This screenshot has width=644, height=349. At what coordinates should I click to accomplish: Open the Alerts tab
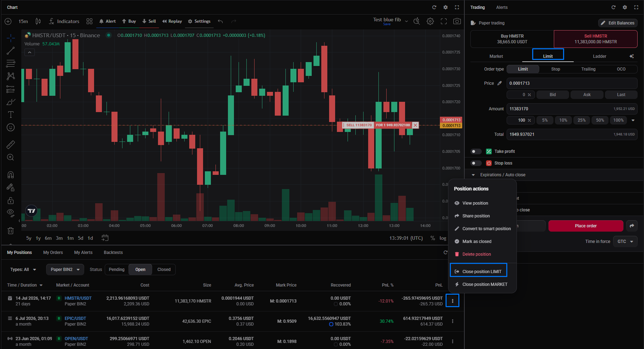[502, 7]
